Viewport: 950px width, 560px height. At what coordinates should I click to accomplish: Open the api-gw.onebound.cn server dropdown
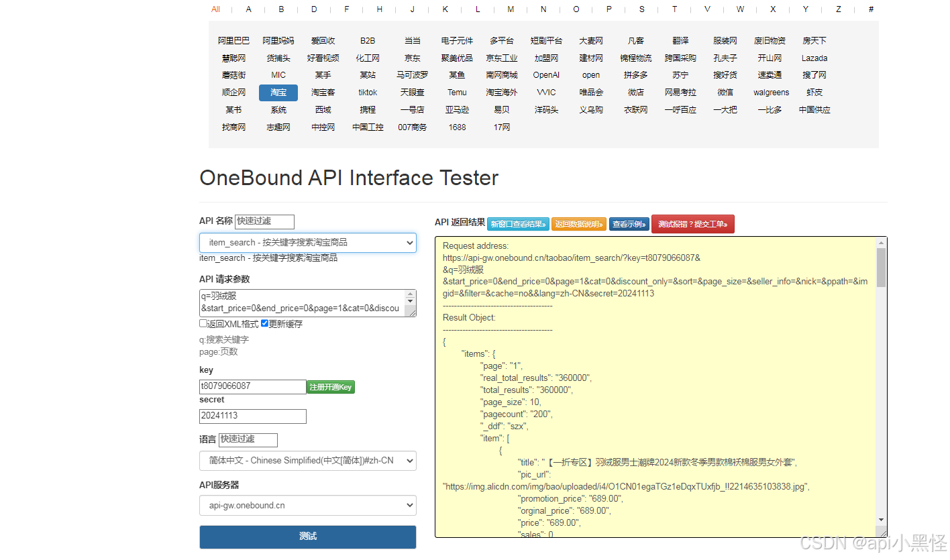pos(308,506)
